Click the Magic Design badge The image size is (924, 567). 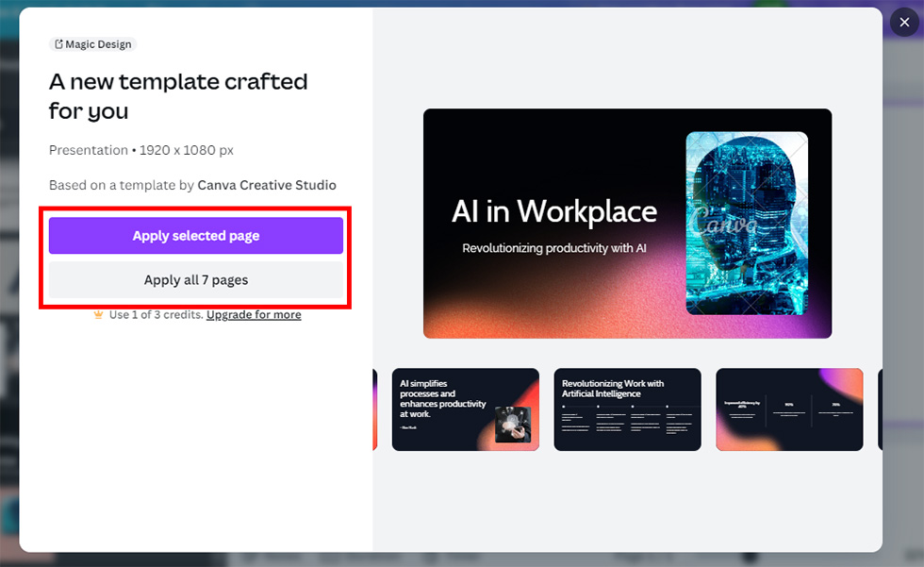(93, 44)
